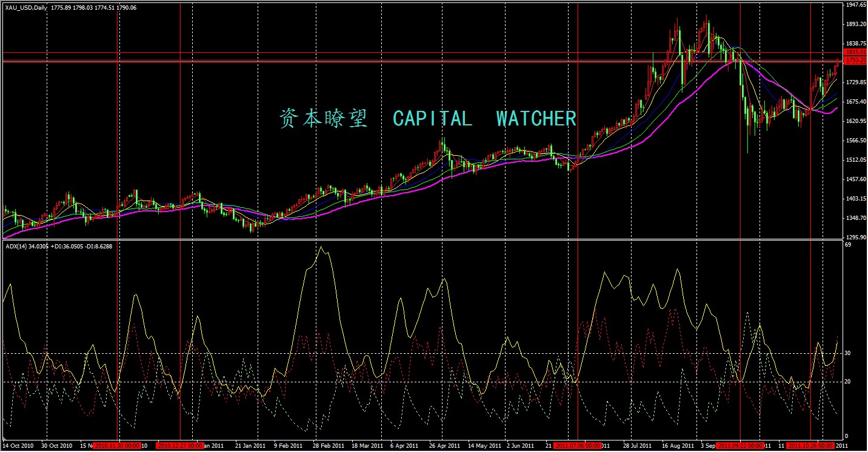This screenshot has height=452, width=868.
Task: Click the 1838.75 price scale value
Action: pyautogui.click(x=856, y=44)
